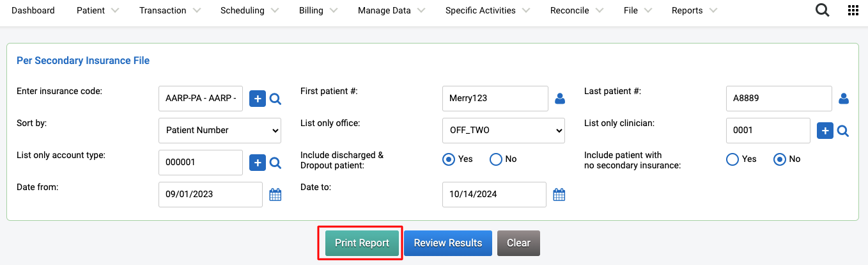Select Yes for include discharged patients
This screenshot has width=868, height=265.
click(449, 159)
